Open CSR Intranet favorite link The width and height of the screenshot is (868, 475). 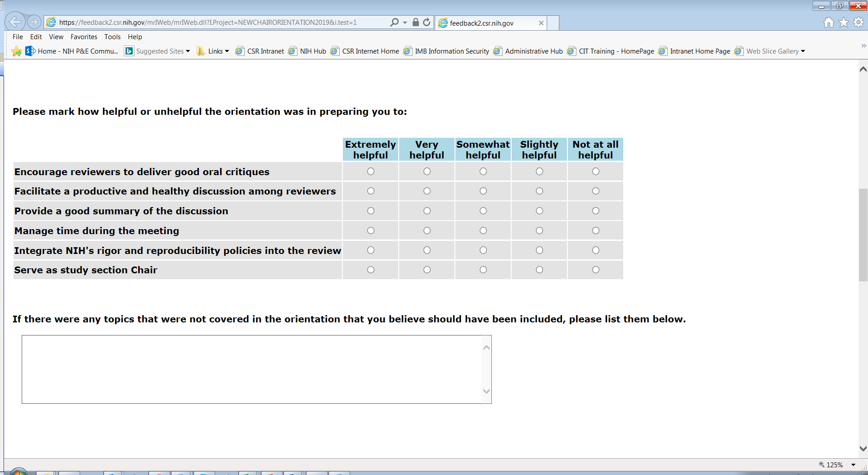[x=260, y=51]
